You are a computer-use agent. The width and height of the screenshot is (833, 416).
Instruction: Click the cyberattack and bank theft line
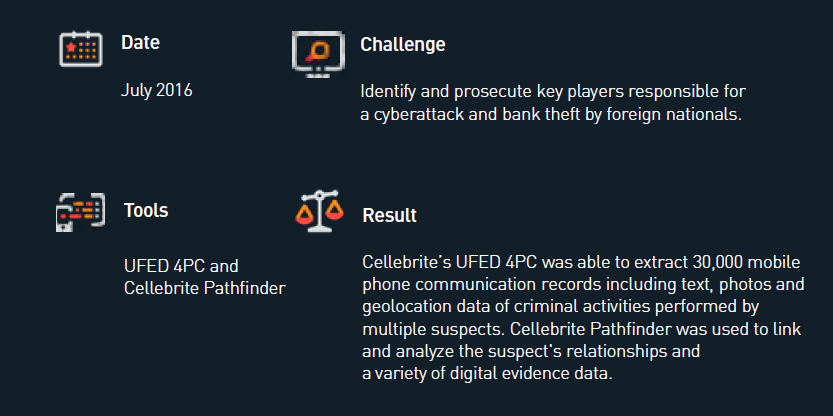click(551, 115)
